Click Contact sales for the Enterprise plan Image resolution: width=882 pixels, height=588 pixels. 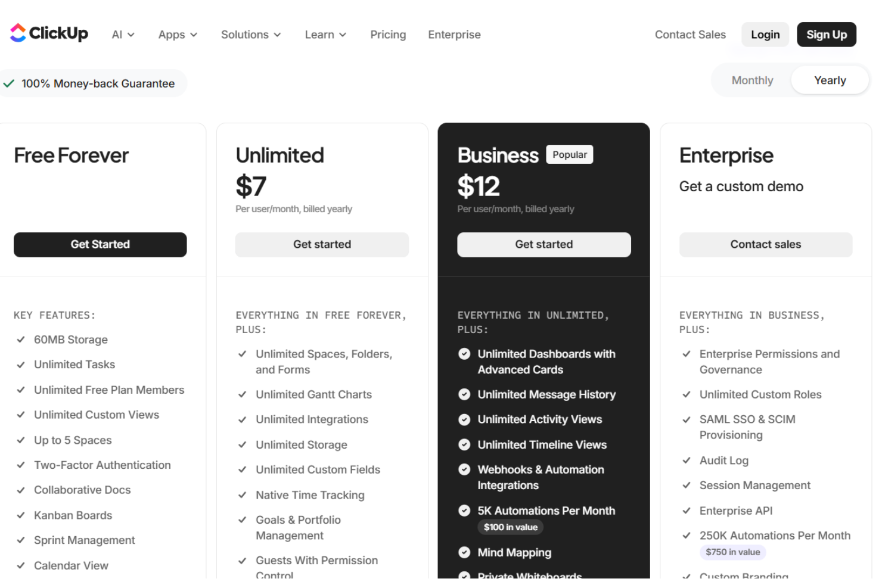click(x=765, y=244)
